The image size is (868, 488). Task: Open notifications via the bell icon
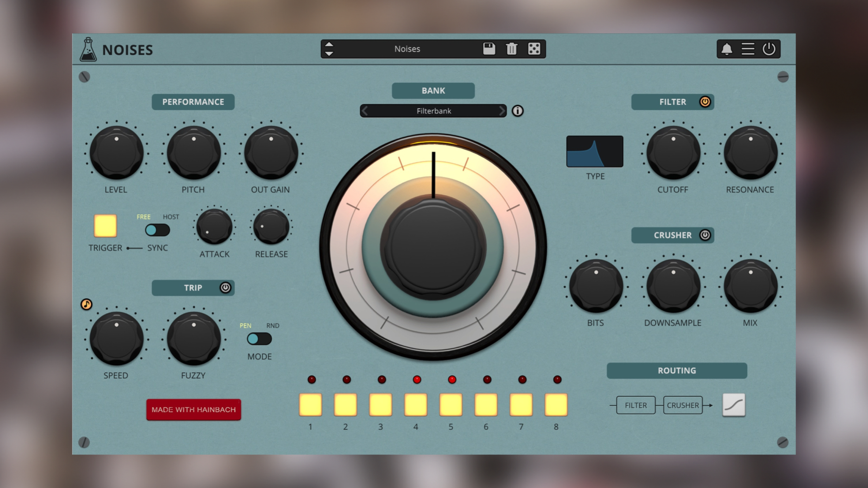[726, 49]
